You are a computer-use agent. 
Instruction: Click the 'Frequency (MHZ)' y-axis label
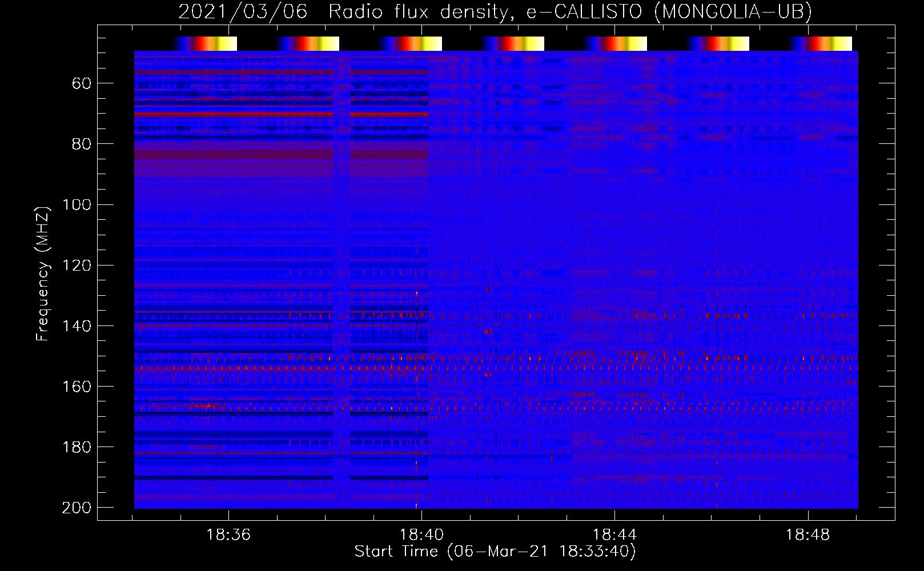43,274
